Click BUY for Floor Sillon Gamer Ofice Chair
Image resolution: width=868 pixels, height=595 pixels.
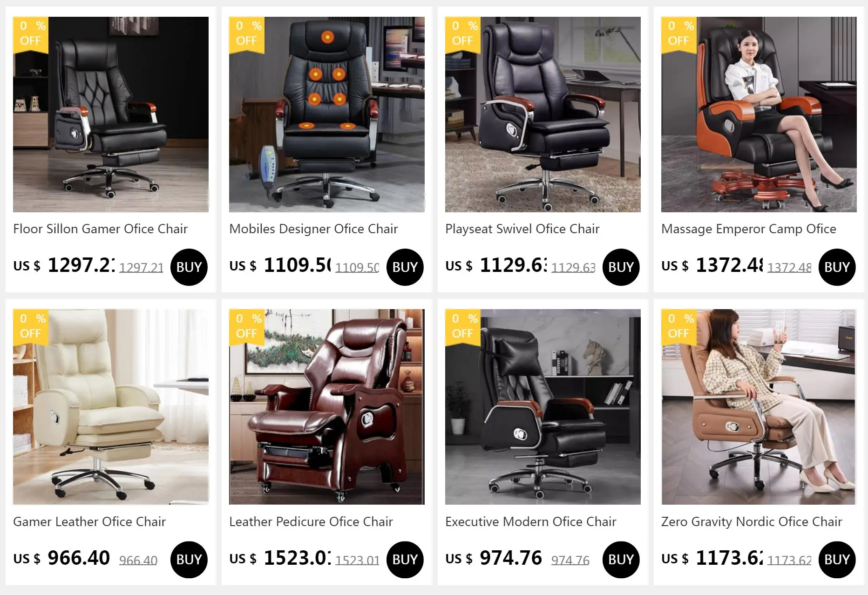click(x=189, y=267)
